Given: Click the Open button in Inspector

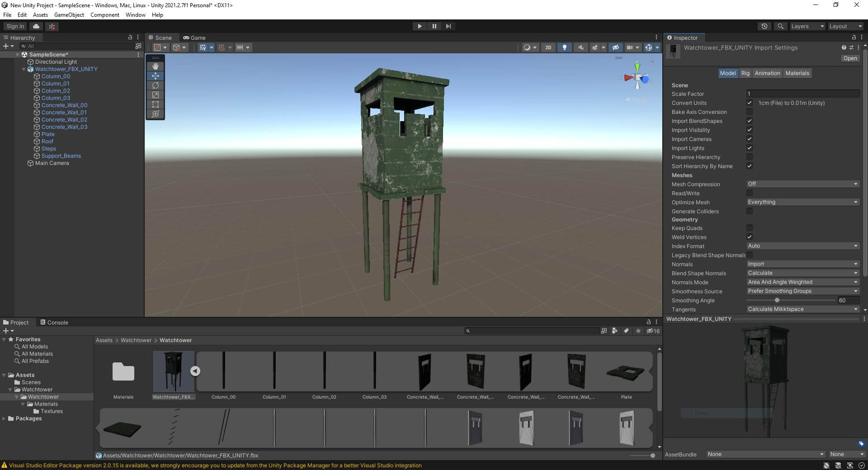Looking at the screenshot, I should [849, 58].
